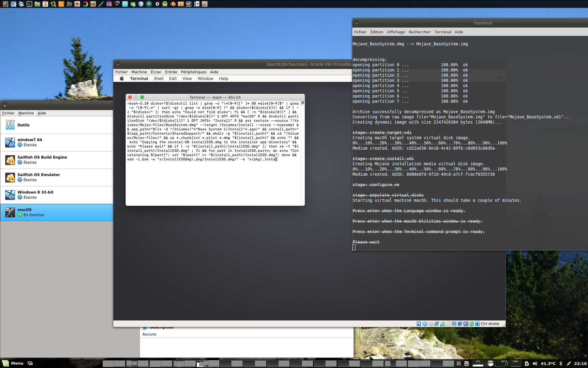Select Sailfish OS Build Engine machine
Screen dimensions: 588x368
(57, 160)
